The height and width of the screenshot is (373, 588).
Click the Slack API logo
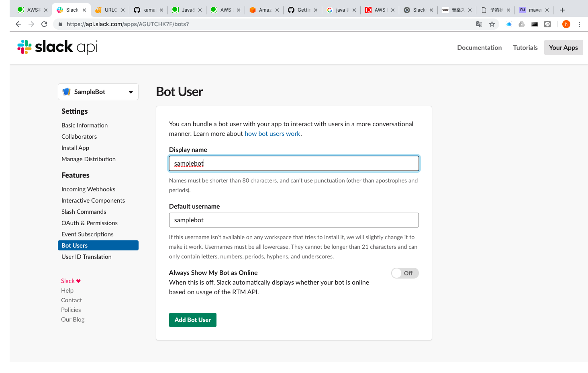pyautogui.click(x=57, y=47)
